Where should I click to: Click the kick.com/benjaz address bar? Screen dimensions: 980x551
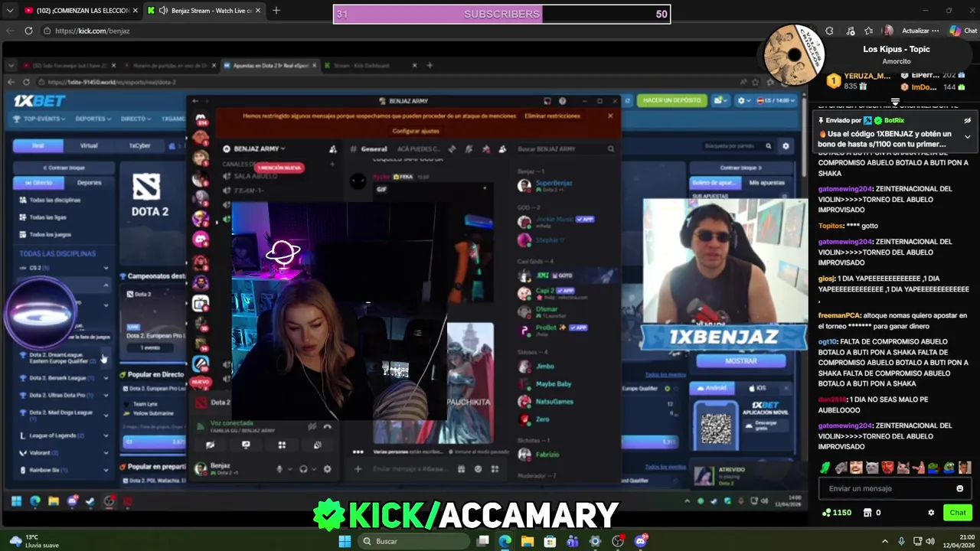tap(413, 31)
